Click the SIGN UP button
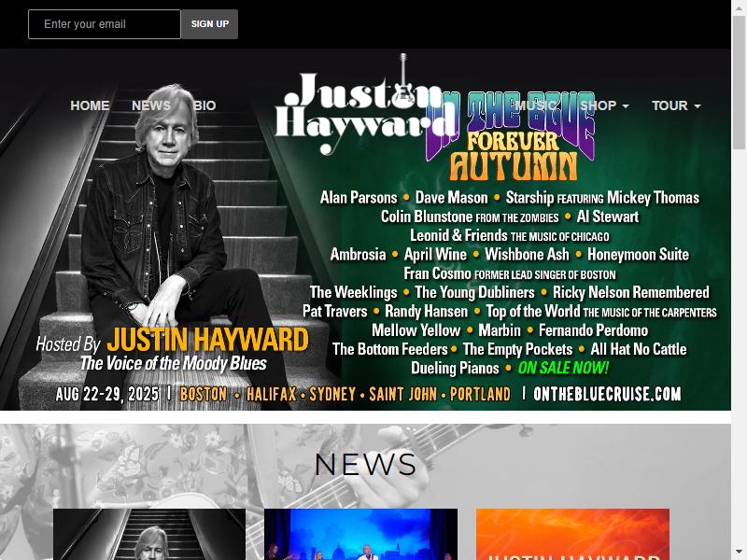Screen dimensions: 747x560 209,24
